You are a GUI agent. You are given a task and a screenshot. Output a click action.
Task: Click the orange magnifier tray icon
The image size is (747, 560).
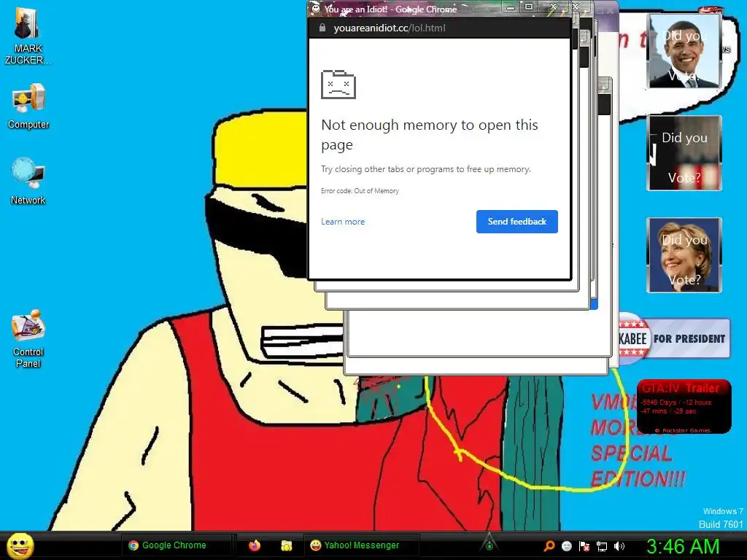click(x=549, y=545)
